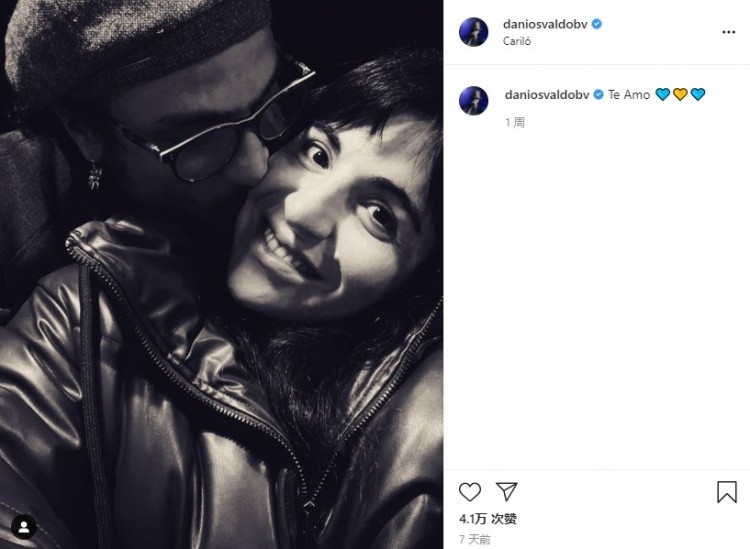
Task: Click the 1 周 caption timestamp
Action: (515, 122)
